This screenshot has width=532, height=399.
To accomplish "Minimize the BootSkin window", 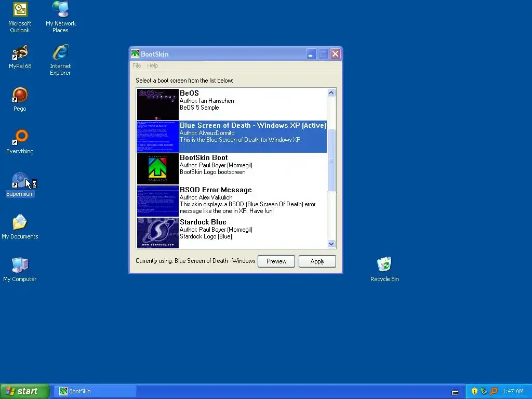I will (311, 54).
